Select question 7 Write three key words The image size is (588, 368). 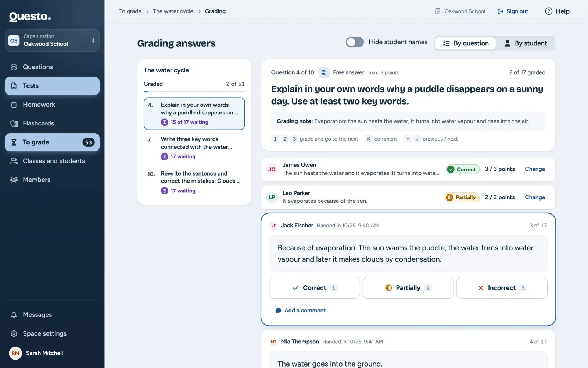(194, 148)
